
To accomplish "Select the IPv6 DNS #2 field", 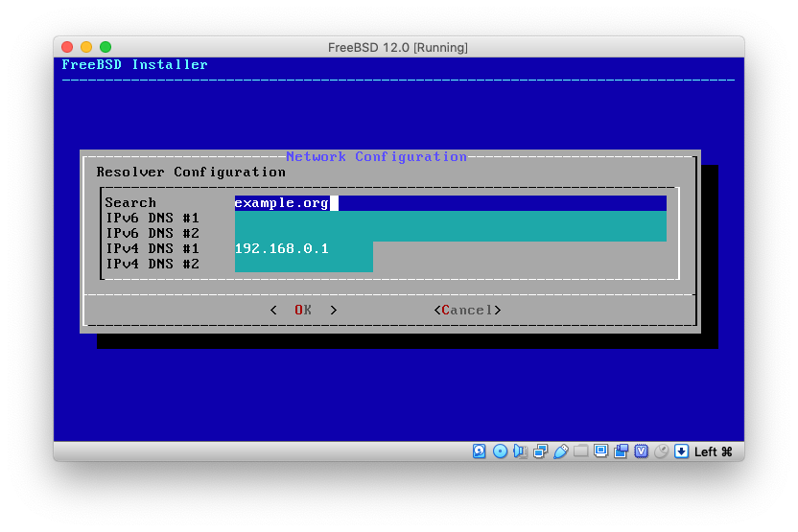I will tap(450, 234).
